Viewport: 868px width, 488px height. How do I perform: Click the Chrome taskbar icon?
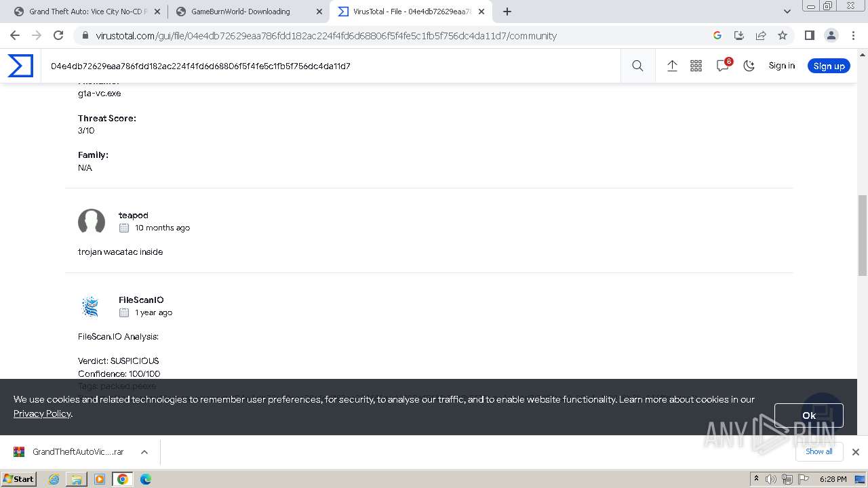pyautogui.click(x=123, y=479)
